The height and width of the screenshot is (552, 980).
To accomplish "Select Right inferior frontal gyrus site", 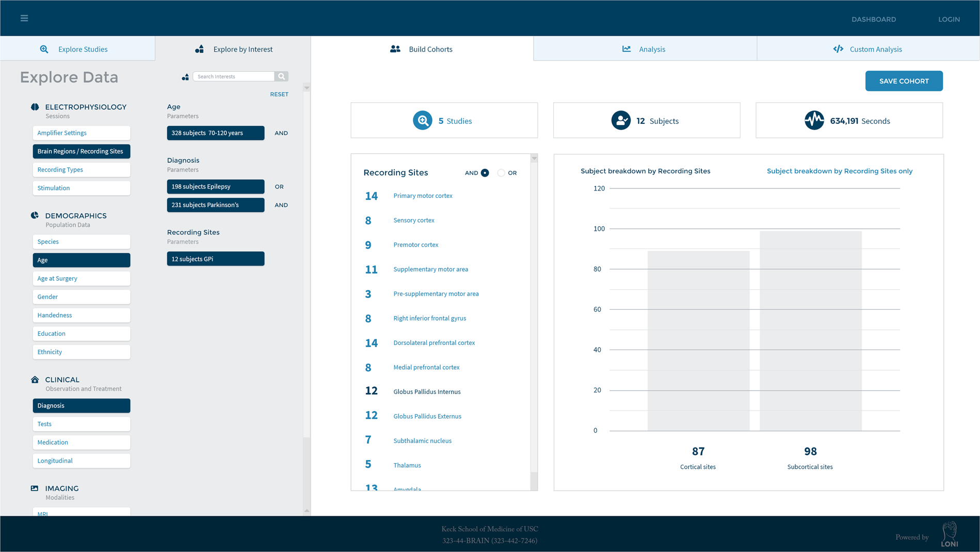I will point(430,318).
